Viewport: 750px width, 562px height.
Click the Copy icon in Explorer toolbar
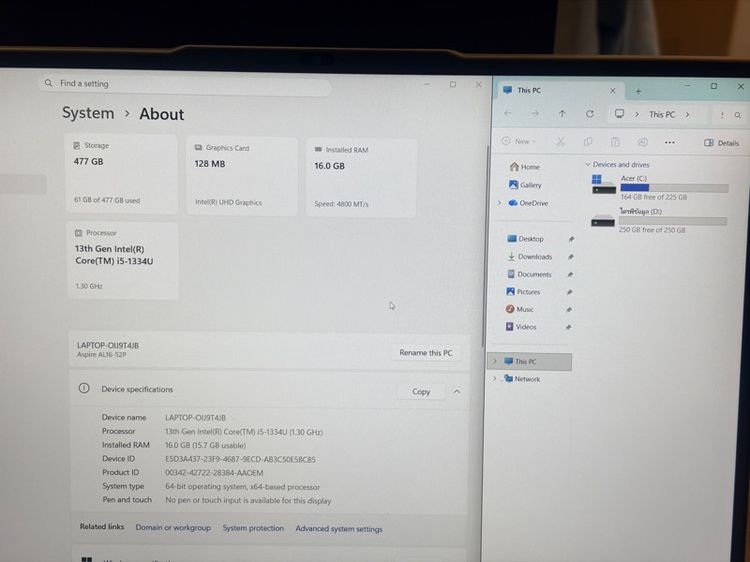tap(588, 142)
